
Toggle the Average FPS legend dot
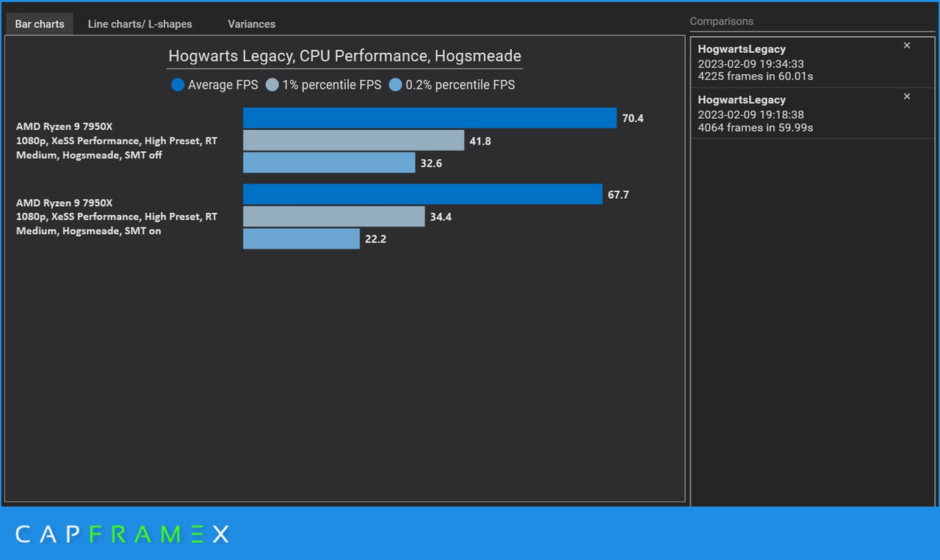(177, 85)
